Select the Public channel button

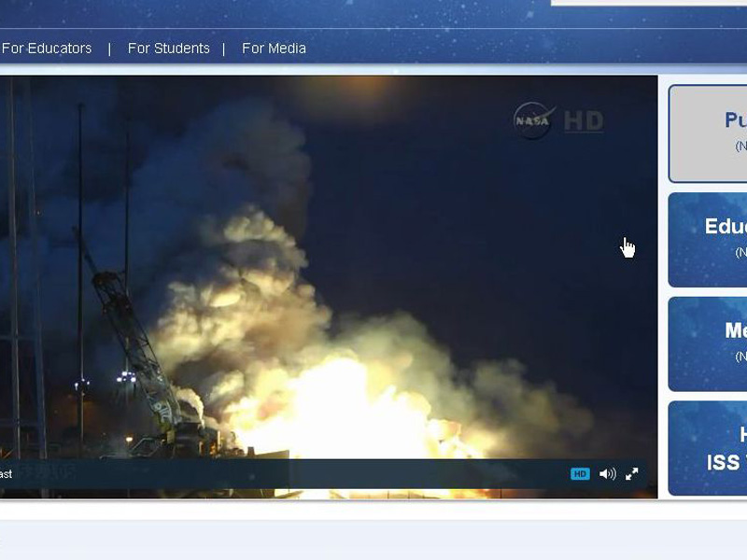click(x=709, y=133)
